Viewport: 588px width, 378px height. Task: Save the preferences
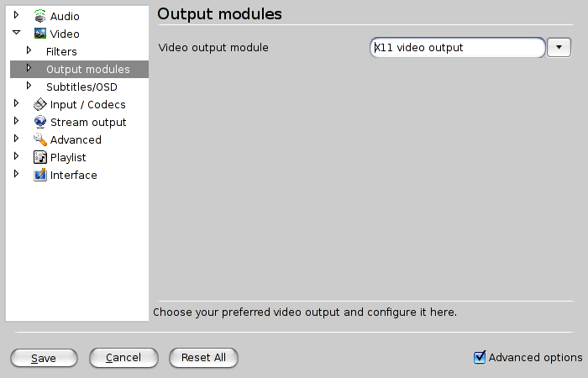44,358
